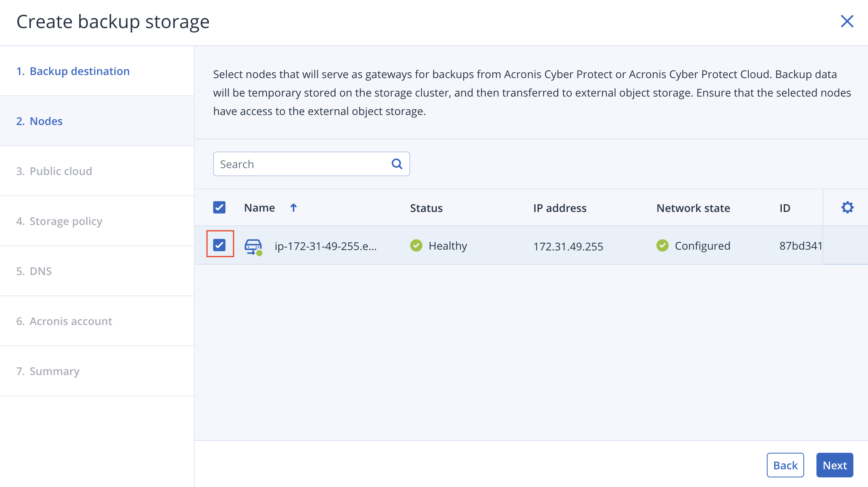Viewport: 868px width, 487px height.
Task: Open the column settings gear icon
Action: tap(847, 207)
